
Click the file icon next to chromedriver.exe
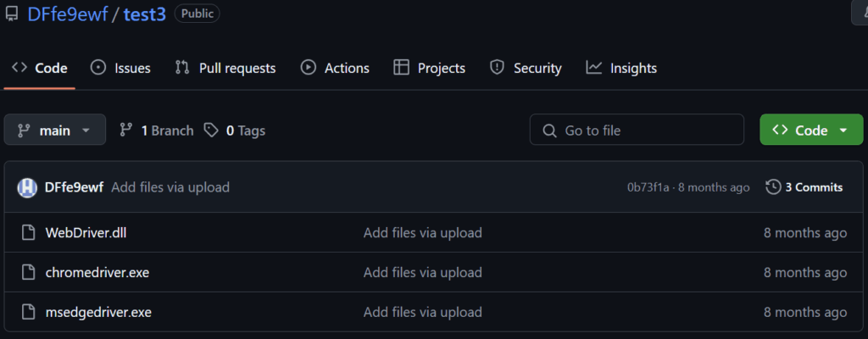tap(28, 272)
